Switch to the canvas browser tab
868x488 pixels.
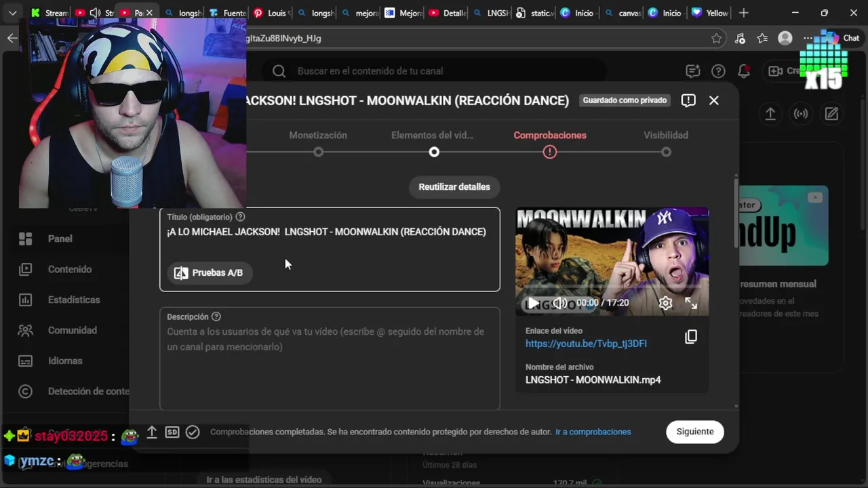(x=622, y=13)
